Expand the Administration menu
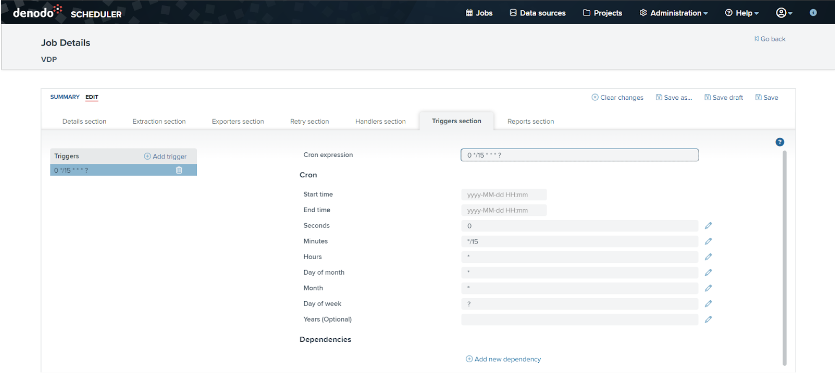Viewport: 835px width, 375px height. (674, 13)
